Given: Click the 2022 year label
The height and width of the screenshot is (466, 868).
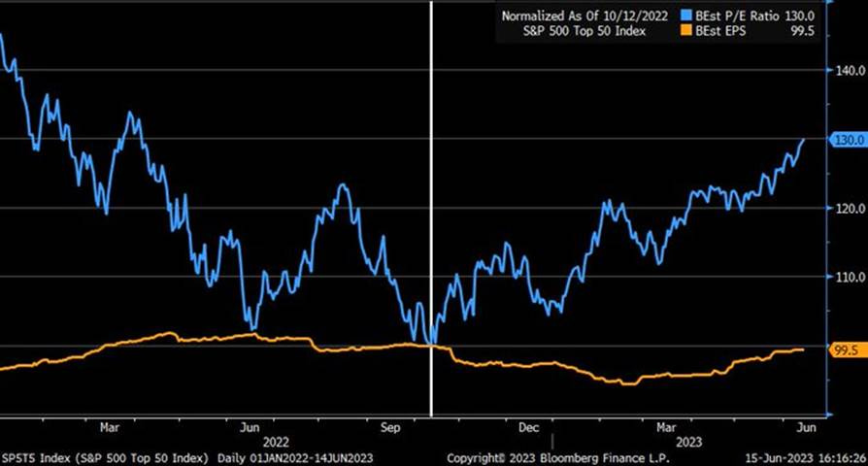Looking at the screenshot, I should pyautogui.click(x=275, y=442).
